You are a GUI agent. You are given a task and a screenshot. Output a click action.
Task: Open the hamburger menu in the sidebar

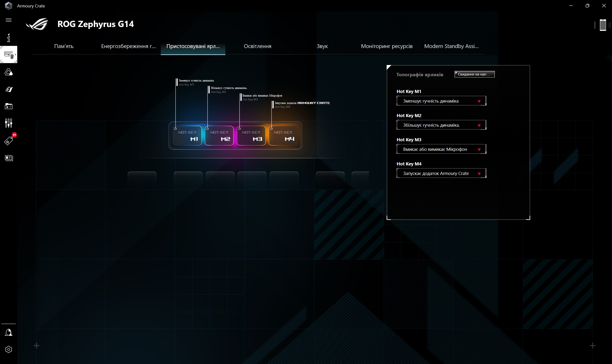(x=9, y=20)
